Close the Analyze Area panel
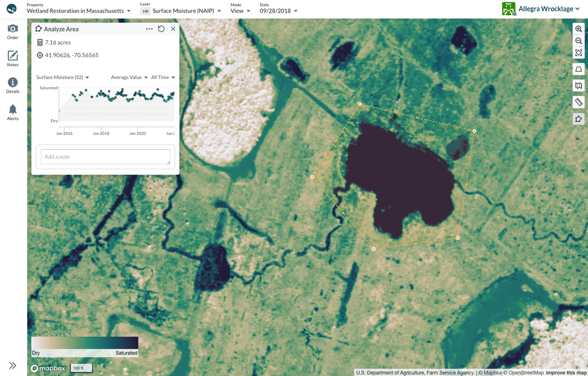 click(x=173, y=29)
